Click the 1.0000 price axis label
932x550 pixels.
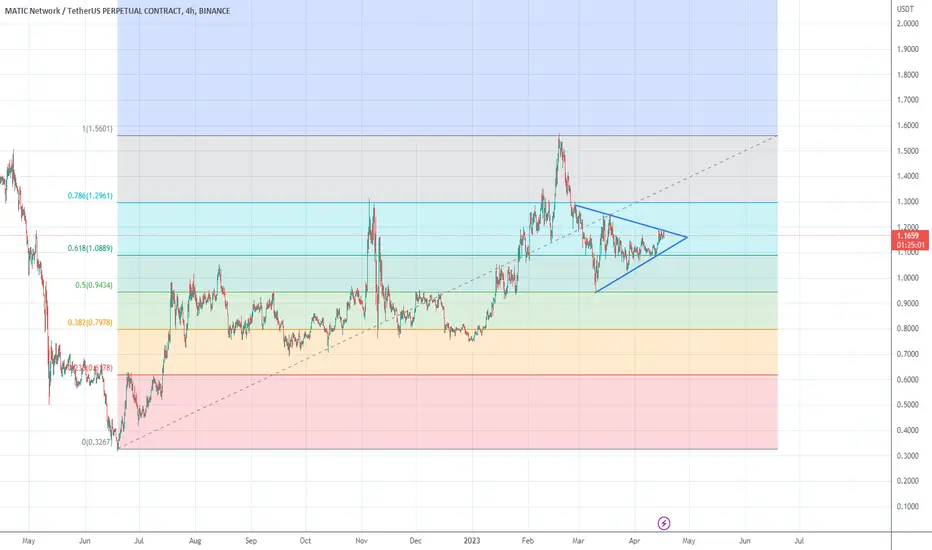[908, 278]
